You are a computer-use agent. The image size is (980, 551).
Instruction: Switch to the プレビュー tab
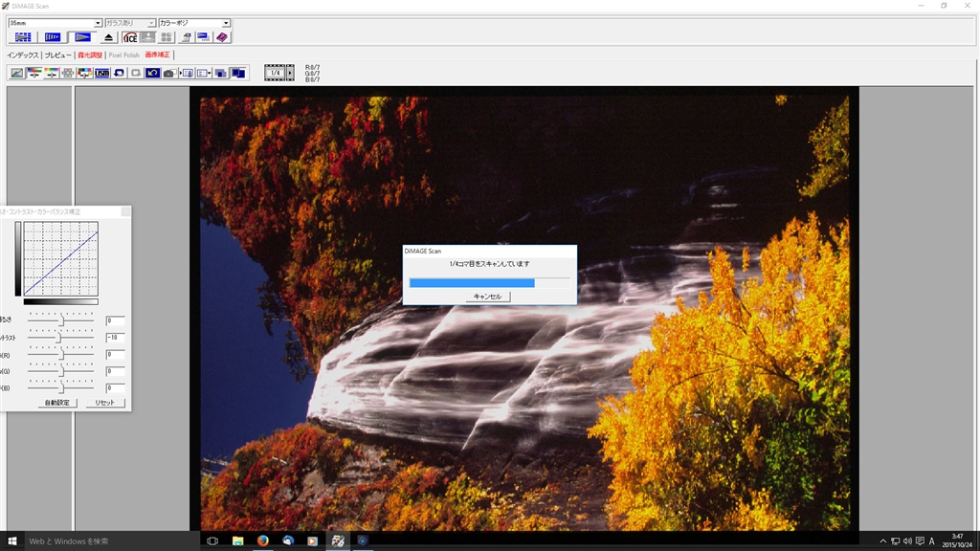pyautogui.click(x=57, y=55)
